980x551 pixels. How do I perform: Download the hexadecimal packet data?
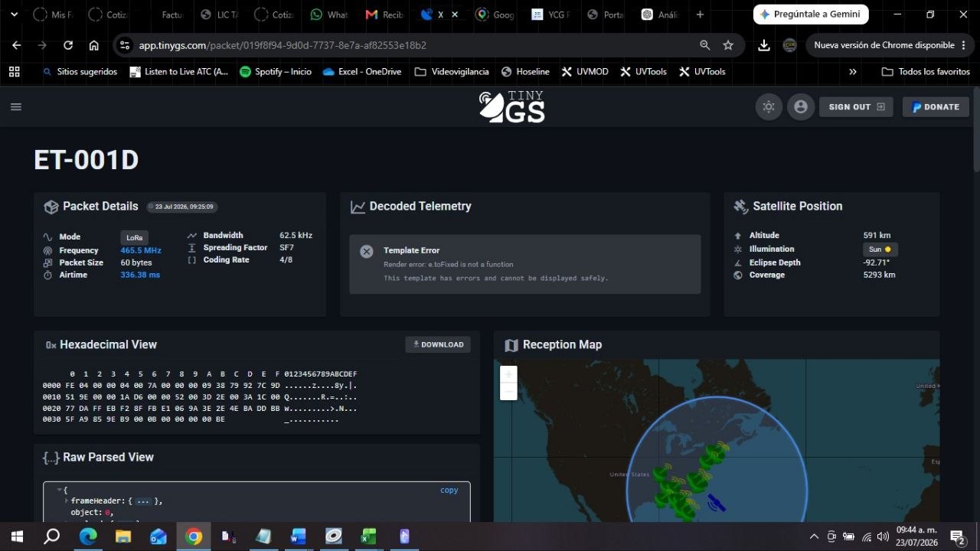(438, 344)
